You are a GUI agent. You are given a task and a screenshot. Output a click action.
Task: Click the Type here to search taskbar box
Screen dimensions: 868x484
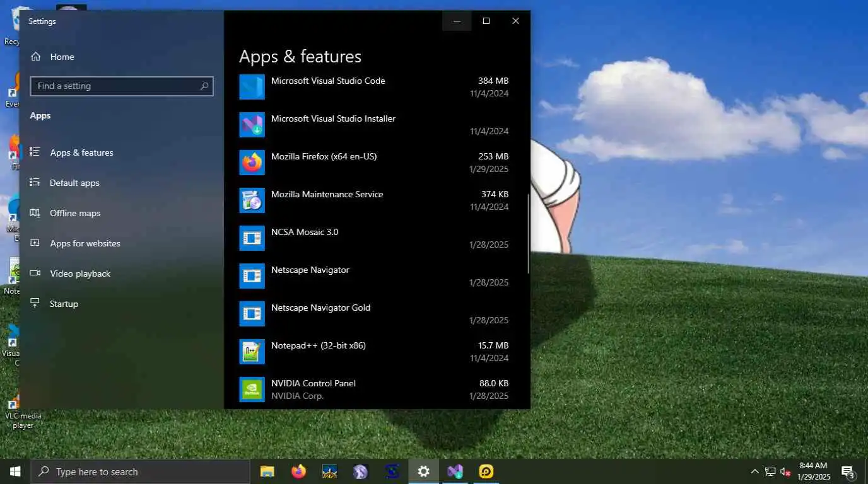pos(140,471)
